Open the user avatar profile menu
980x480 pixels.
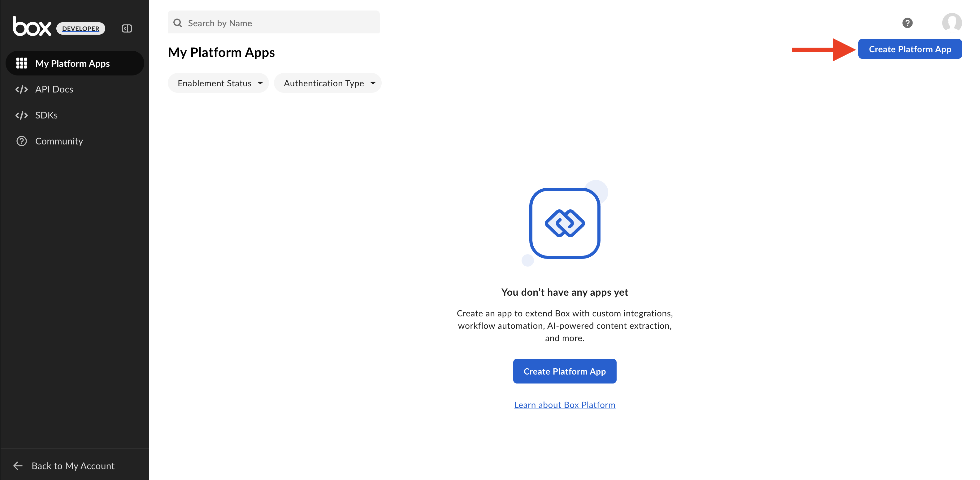click(952, 23)
